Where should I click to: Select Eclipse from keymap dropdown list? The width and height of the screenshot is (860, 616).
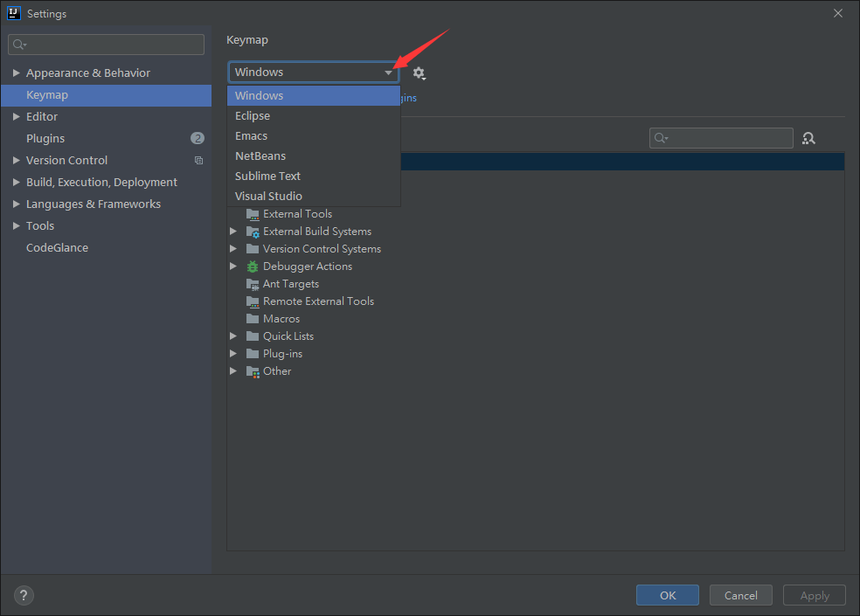tap(253, 116)
